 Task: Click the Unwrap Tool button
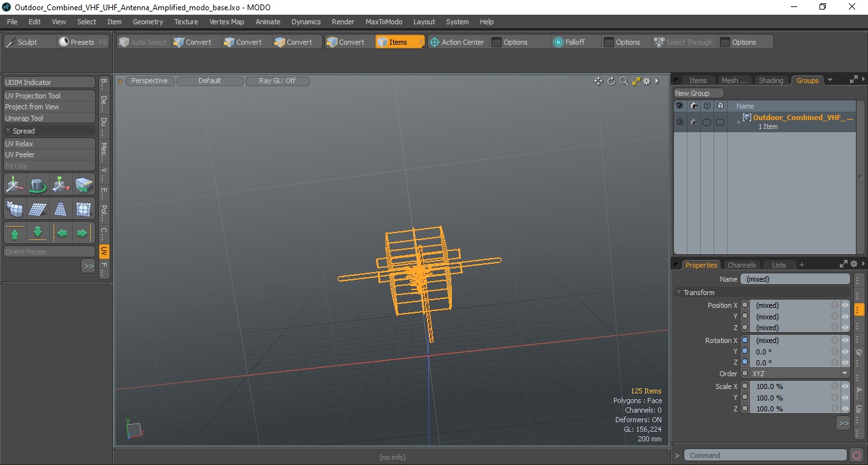pyautogui.click(x=50, y=118)
